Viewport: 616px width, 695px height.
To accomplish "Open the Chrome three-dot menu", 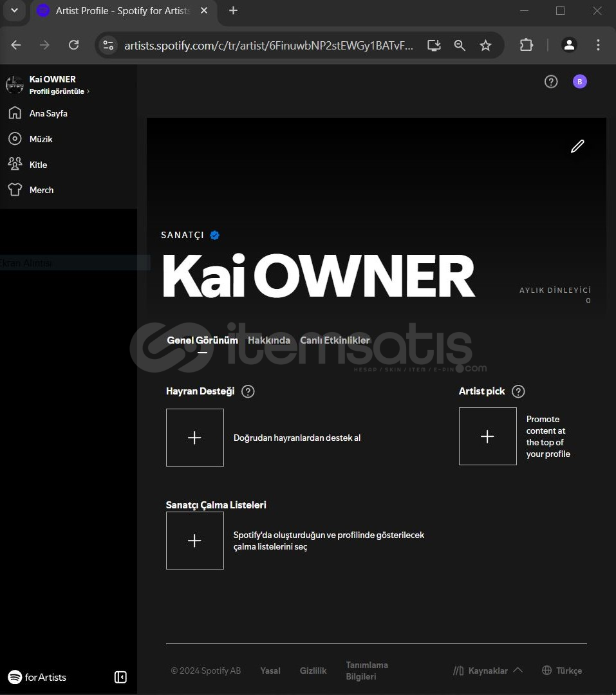I will point(598,45).
